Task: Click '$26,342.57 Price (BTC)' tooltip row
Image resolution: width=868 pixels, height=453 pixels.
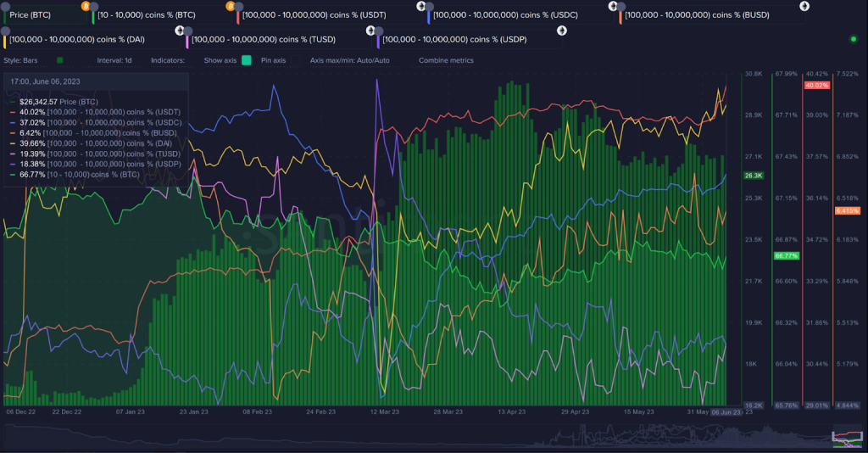Action: pos(58,102)
